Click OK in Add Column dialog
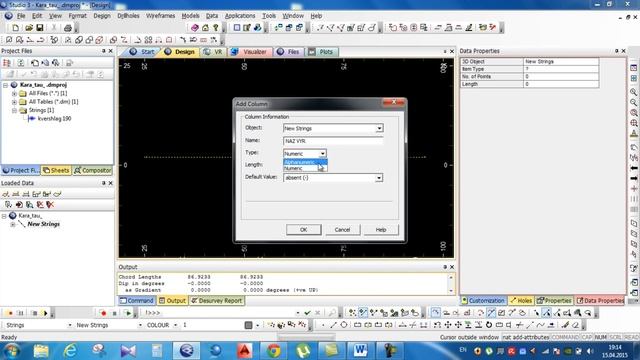The width and height of the screenshot is (640, 360). click(303, 230)
